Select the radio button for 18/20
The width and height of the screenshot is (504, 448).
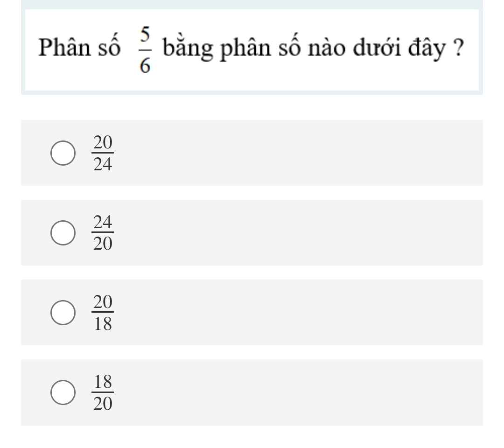click(x=62, y=392)
